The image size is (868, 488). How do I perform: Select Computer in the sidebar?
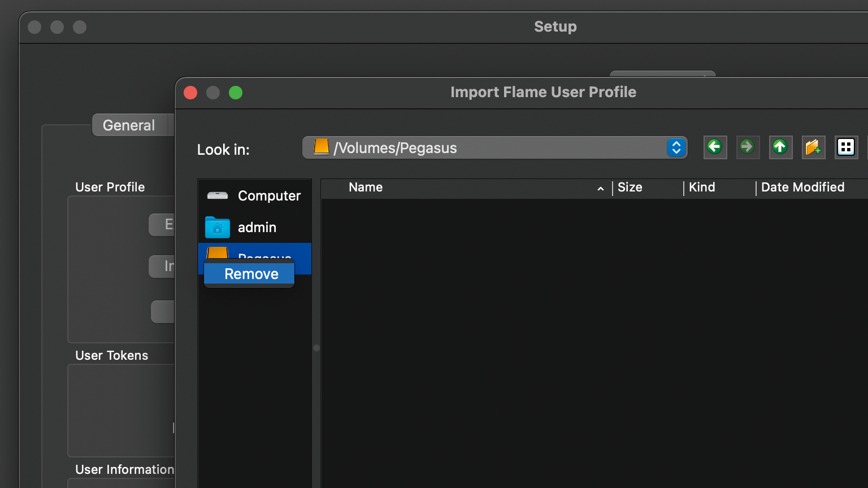254,196
